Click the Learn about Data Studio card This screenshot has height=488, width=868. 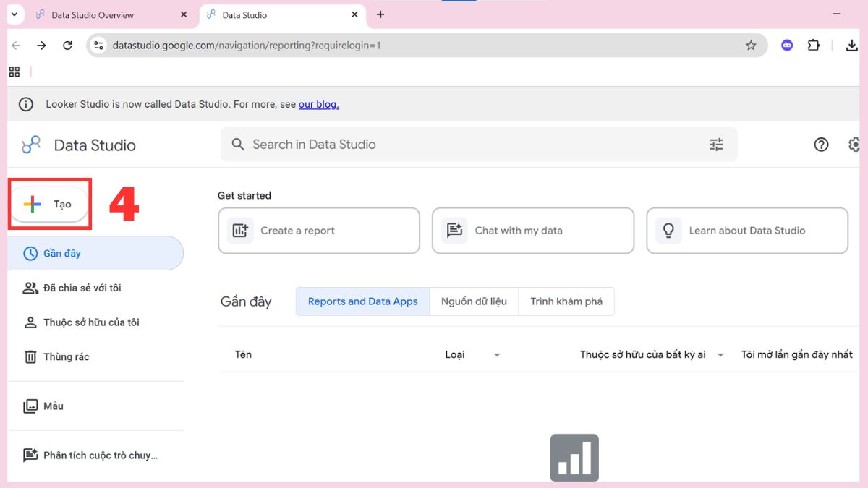click(x=747, y=231)
